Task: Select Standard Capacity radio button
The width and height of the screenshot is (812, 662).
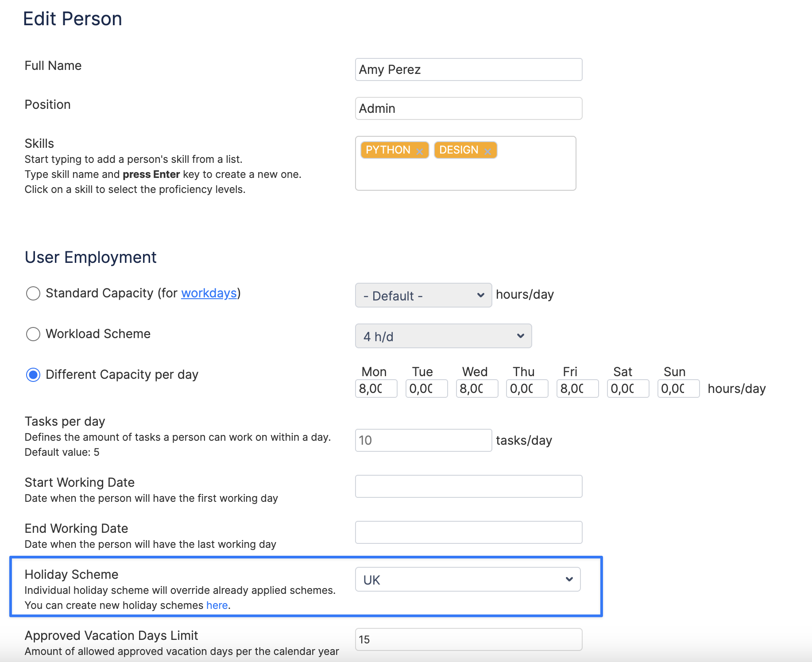Action: coord(33,293)
